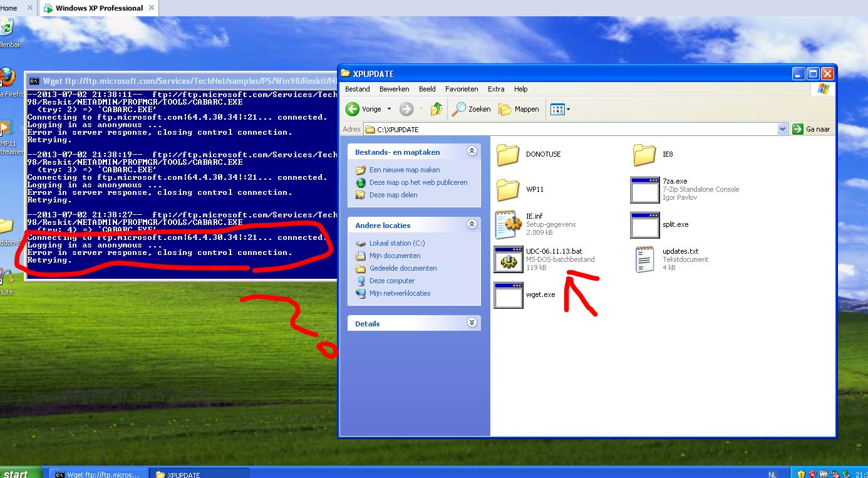
Task: Select split.exe file icon
Action: coord(644,224)
